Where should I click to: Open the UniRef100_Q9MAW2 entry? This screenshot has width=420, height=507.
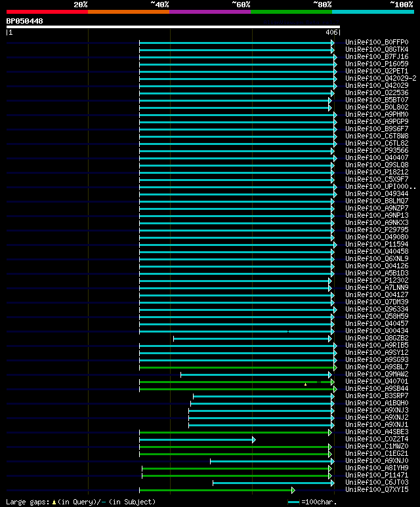click(377, 375)
